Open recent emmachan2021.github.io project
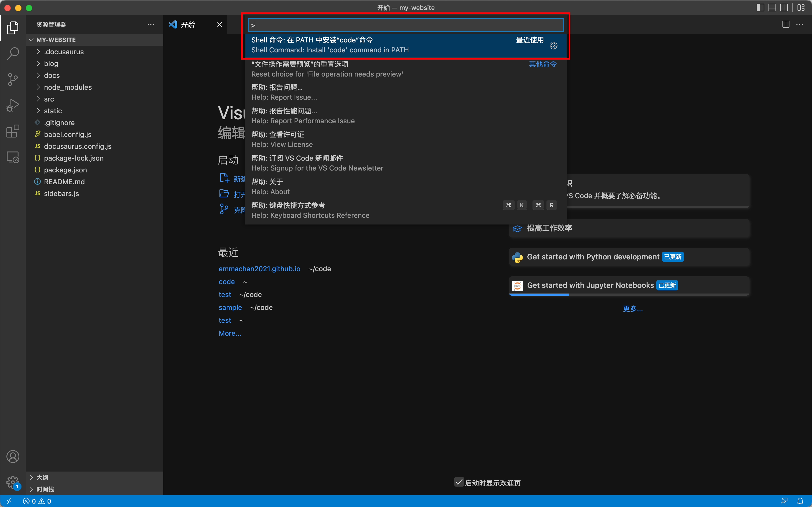 tap(259, 269)
